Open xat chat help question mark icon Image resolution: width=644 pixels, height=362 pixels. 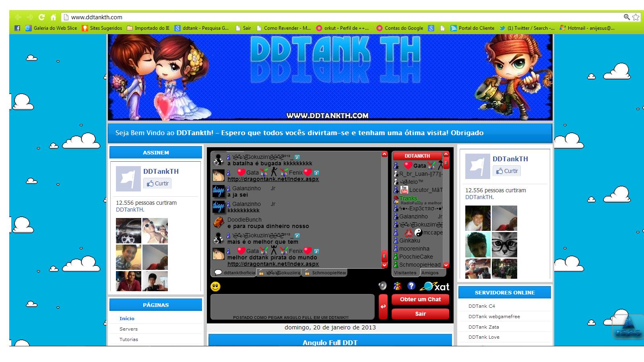click(411, 286)
